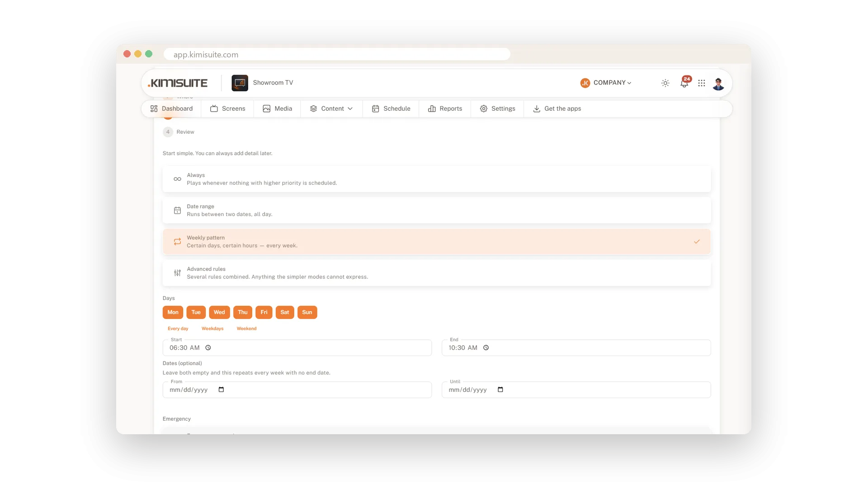
Task: Click the repeat icon beside Weekly pattern
Action: (x=177, y=242)
